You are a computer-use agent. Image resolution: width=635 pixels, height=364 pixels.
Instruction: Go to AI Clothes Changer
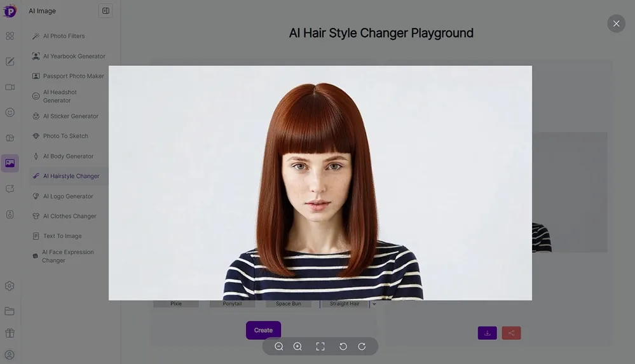pyautogui.click(x=69, y=216)
